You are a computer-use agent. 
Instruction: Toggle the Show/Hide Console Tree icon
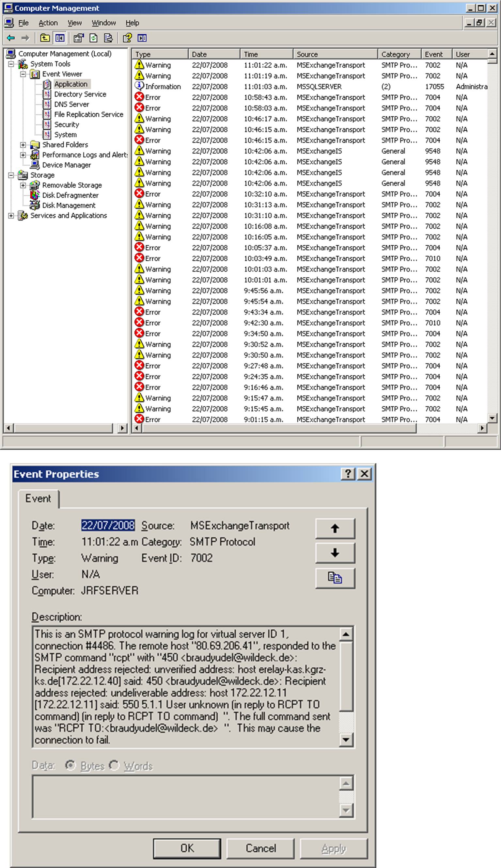pyautogui.click(x=59, y=38)
